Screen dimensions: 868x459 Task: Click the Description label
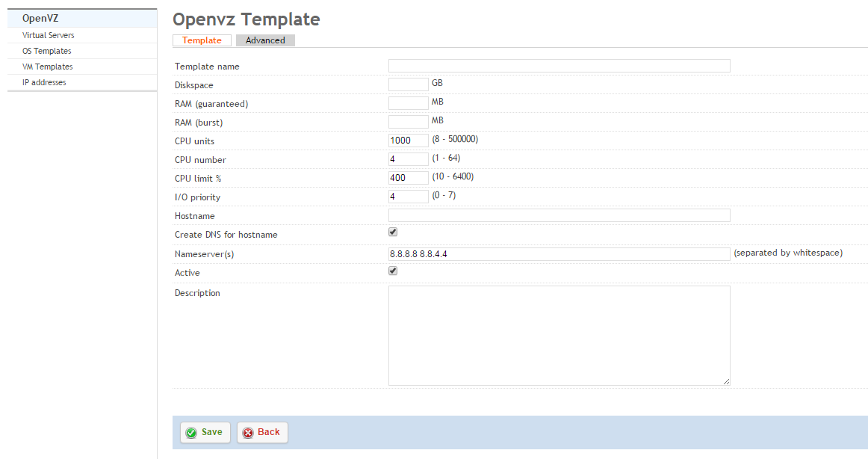(x=198, y=294)
